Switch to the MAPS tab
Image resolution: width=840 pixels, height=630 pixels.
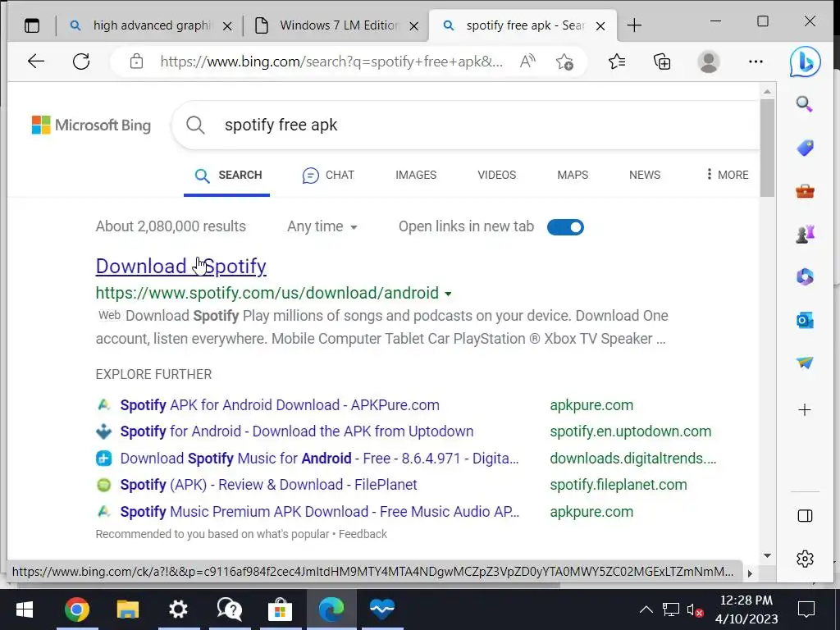(x=572, y=175)
